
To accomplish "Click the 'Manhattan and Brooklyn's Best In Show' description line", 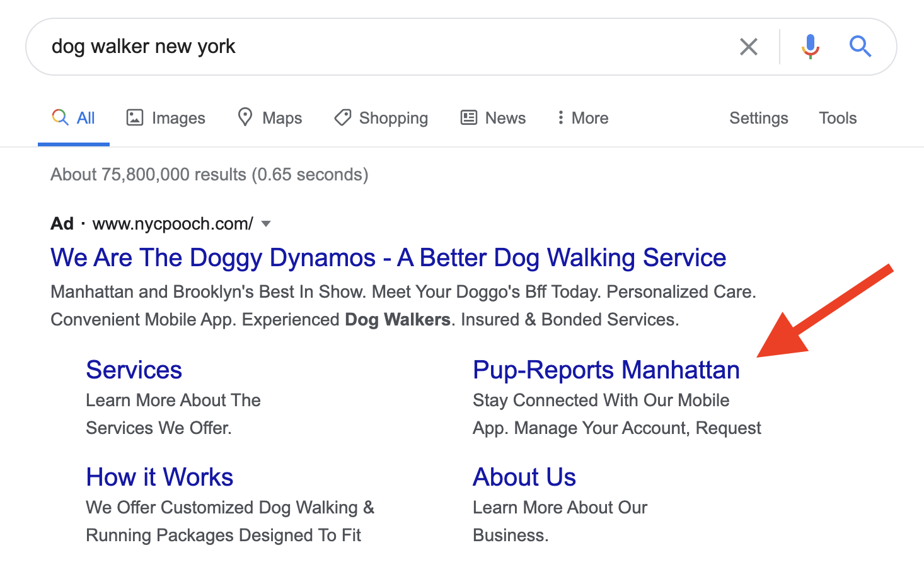I will [403, 292].
